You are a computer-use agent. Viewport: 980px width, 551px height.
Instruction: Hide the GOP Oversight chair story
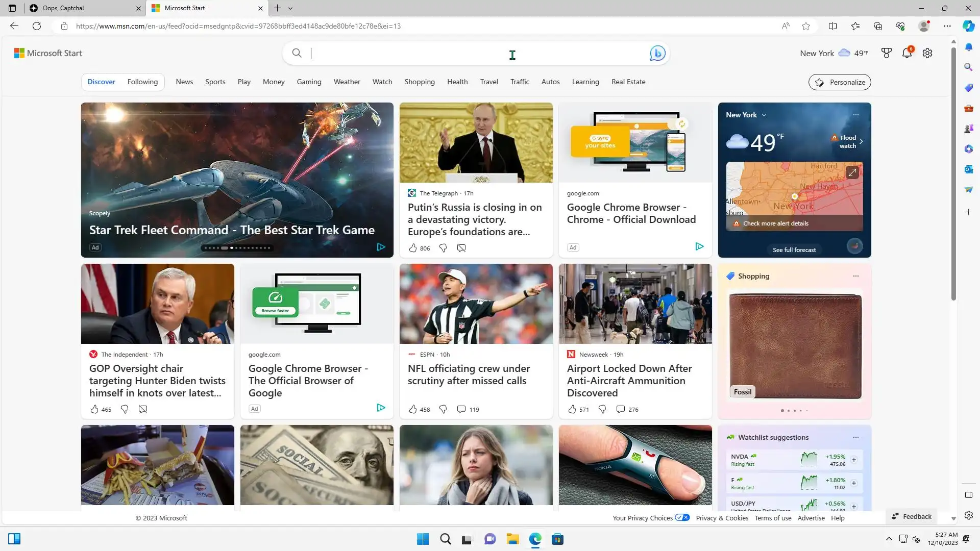coord(143,409)
